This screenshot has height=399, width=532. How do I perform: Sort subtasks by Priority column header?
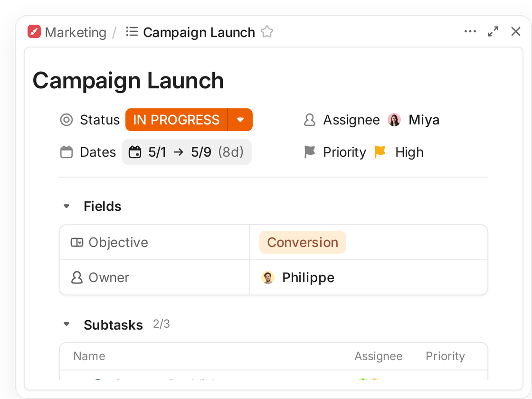[x=445, y=356]
